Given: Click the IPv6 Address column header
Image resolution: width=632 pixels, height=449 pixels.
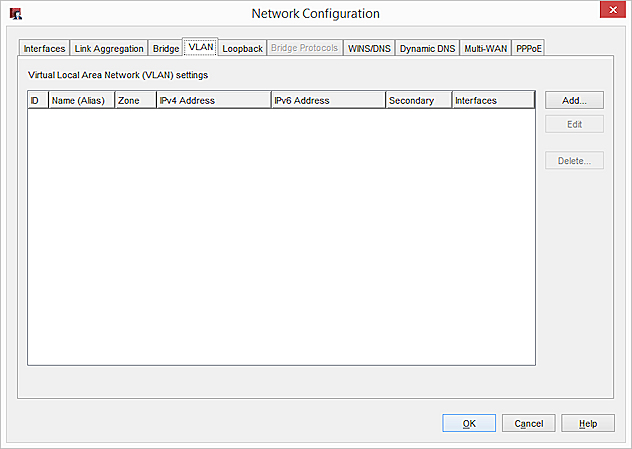Looking at the screenshot, I should (328, 100).
